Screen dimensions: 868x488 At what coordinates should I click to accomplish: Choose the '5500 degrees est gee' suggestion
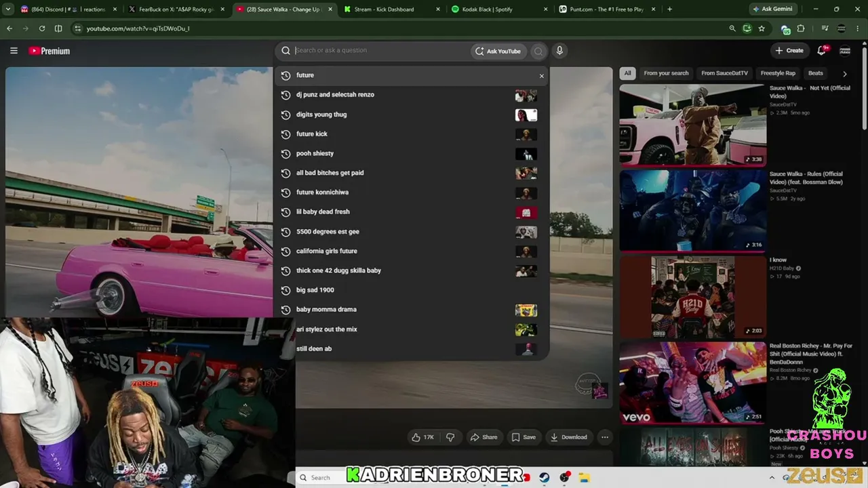point(411,232)
